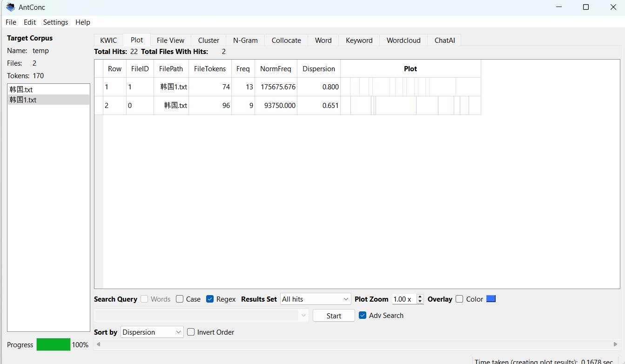The image size is (625, 364).
Task: Disable the Adv Search checkbox
Action: pyautogui.click(x=363, y=316)
